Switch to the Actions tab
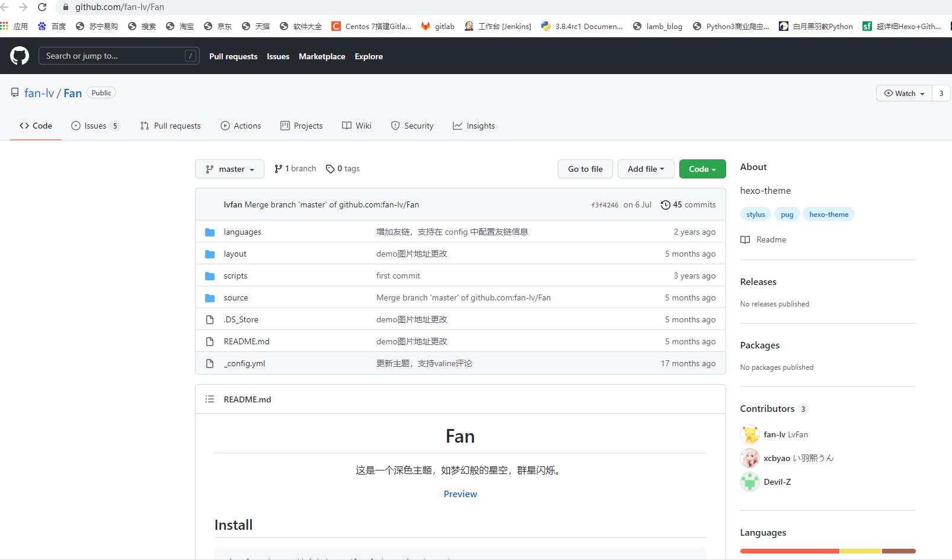Viewport: 952px width, 560px height. click(241, 126)
